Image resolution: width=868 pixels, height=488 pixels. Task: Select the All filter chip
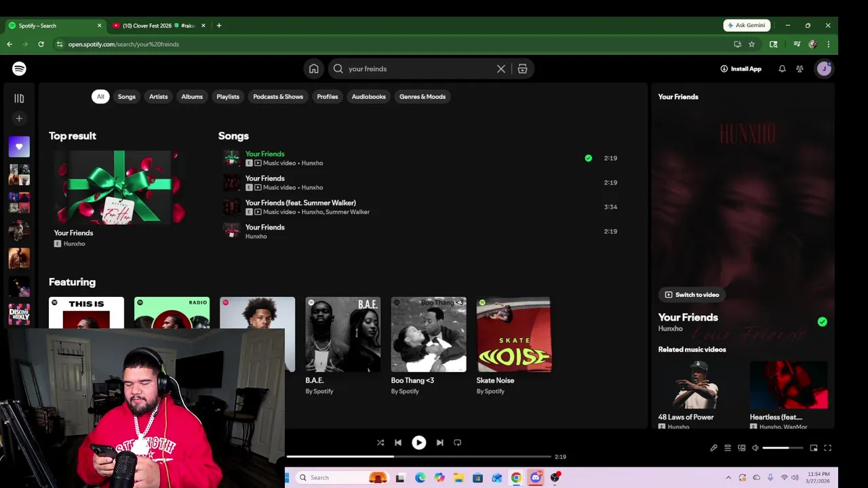pos(100,96)
